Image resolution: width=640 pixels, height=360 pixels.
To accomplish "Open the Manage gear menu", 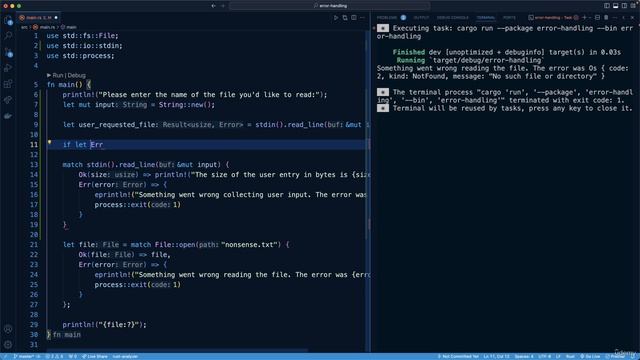I will tap(8, 345).
